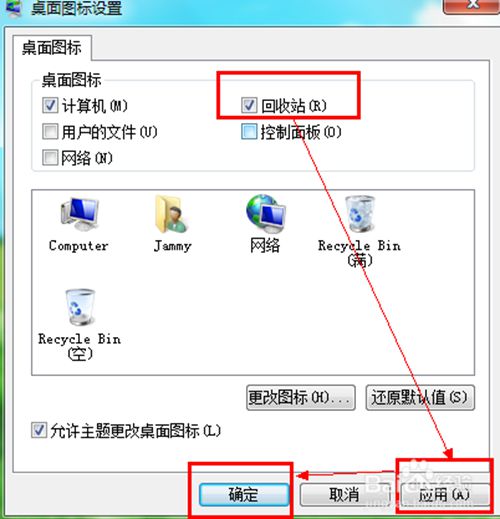
Task: Uncheck the 计算机(M) checkbox
Action: tap(50, 105)
